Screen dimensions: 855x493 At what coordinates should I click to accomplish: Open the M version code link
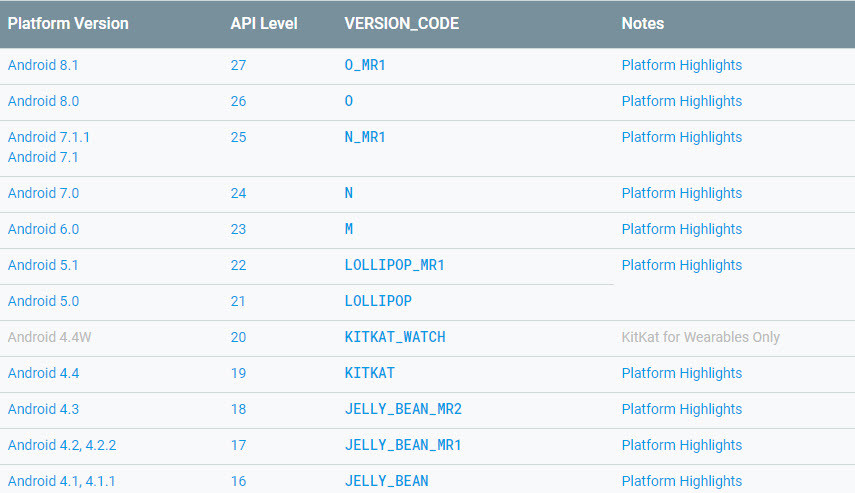tap(349, 230)
